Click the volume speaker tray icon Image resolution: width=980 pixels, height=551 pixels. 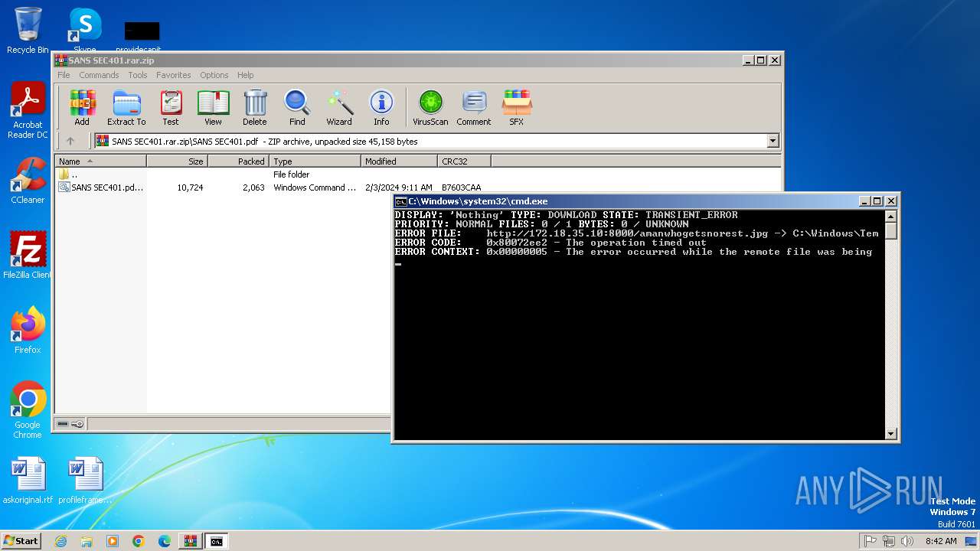(x=907, y=541)
